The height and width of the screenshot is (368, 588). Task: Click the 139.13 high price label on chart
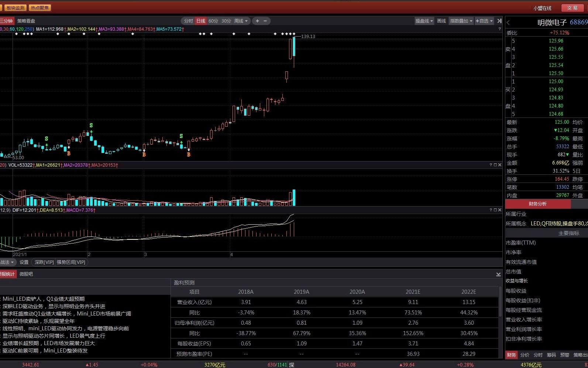[308, 36]
